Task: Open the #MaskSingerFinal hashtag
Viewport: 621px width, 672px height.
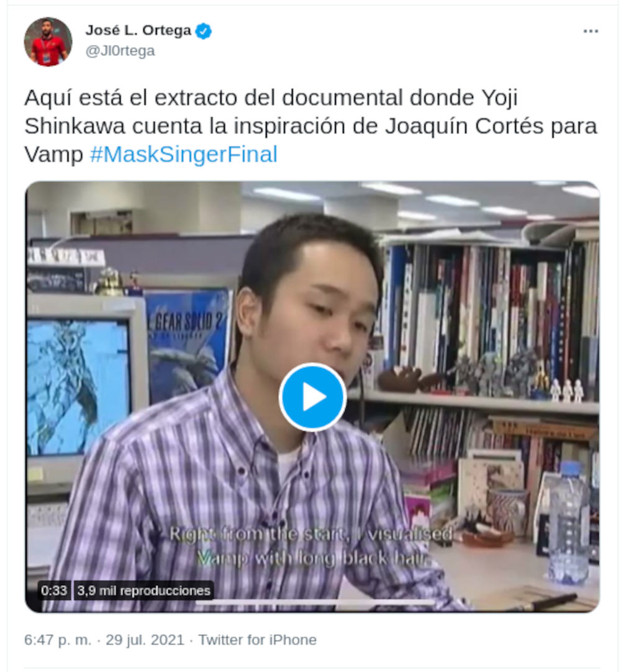Action: coord(183,154)
